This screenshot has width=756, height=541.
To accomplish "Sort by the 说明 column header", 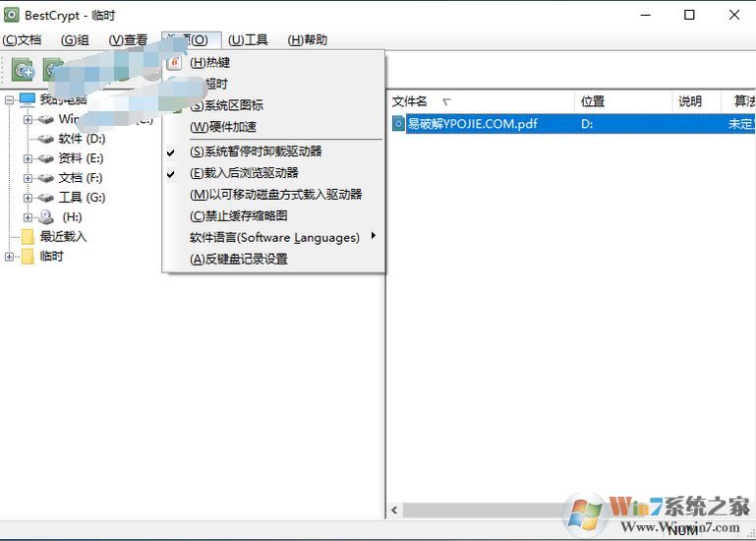I will [x=697, y=101].
